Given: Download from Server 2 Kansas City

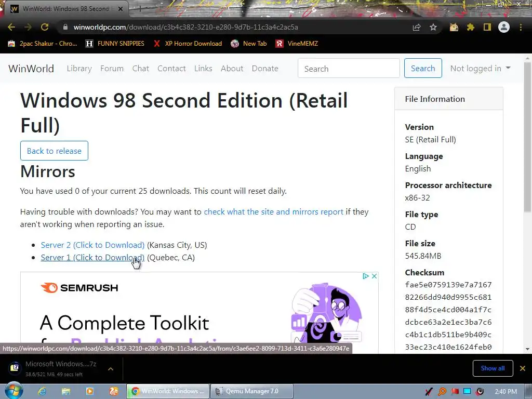Looking at the screenshot, I should [92, 245].
